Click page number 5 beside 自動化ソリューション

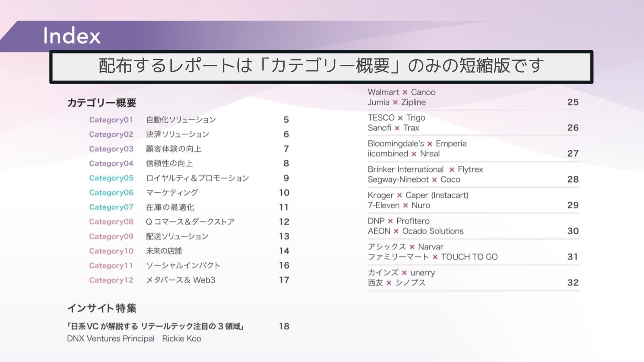[x=286, y=120]
